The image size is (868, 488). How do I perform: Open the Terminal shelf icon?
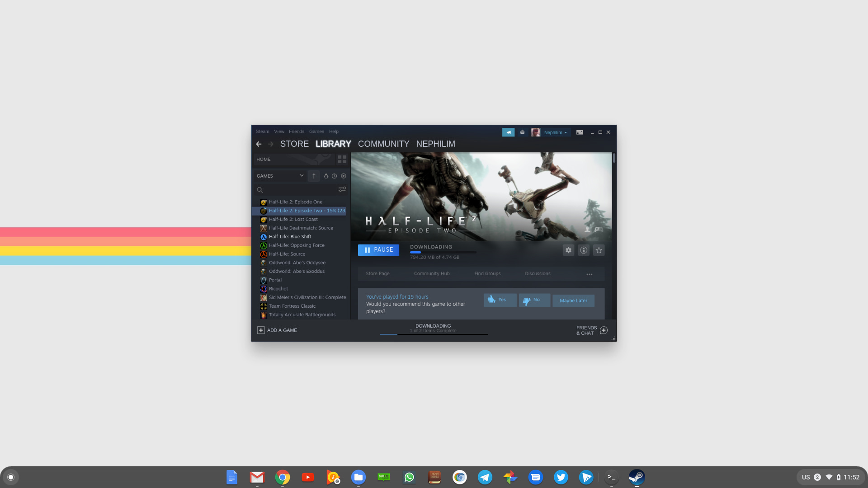[x=612, y=477]
